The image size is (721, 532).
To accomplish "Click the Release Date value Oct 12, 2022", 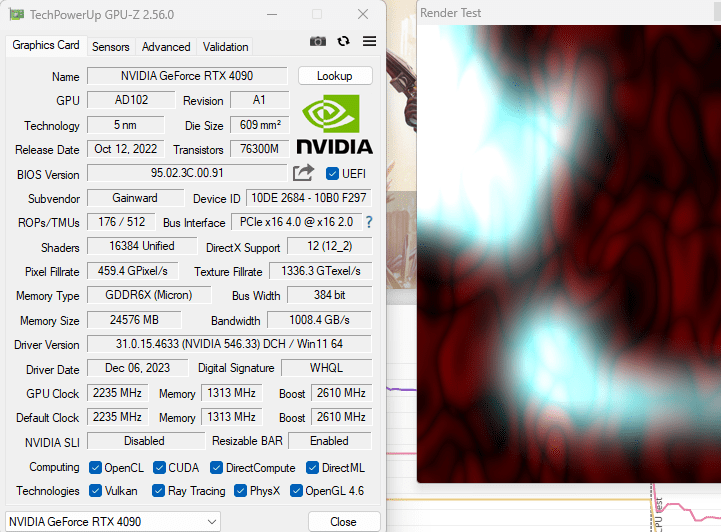I will pos(126,149).
